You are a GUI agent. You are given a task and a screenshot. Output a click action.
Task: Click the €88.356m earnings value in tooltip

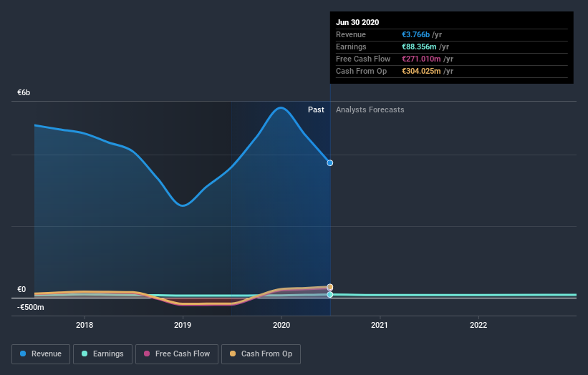pos(419,47)
